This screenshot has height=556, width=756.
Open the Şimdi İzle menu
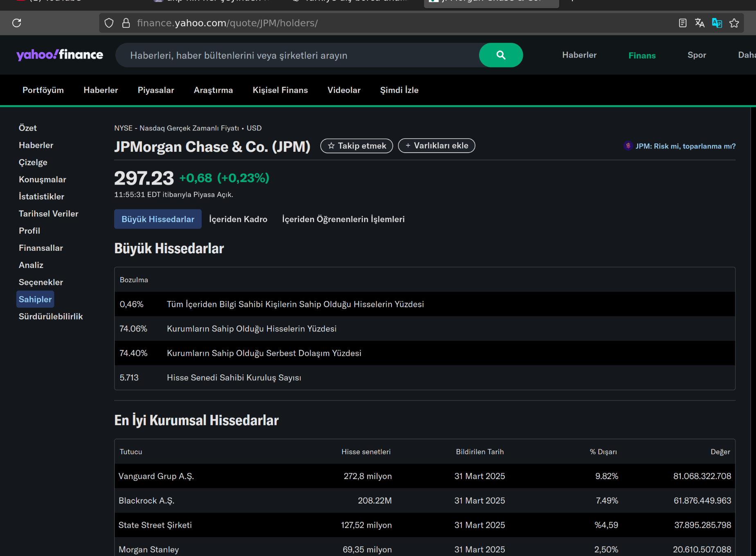pyautogui.click(x=399, y=90)
